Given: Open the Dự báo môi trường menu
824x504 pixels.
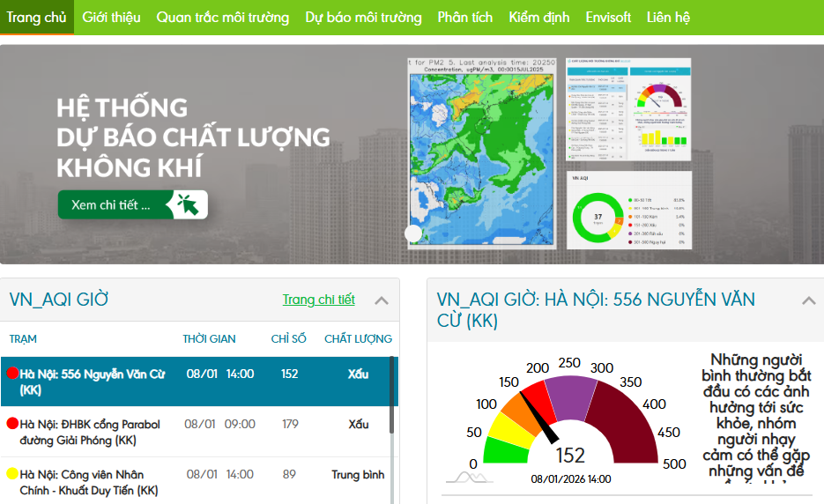Looking at the screenshot, I should click(x=363, y=17).
